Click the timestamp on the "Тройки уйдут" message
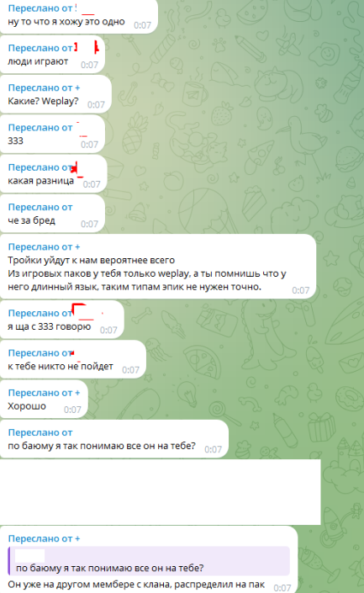Image resolution: width=364 pixels, height=593 pixels. coord(301,290)
